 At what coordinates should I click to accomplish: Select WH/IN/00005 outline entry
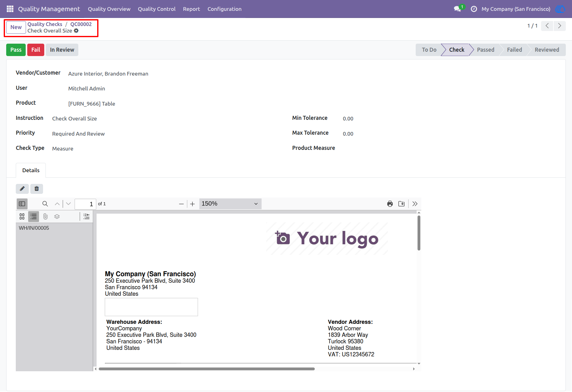tap(34, 228)
